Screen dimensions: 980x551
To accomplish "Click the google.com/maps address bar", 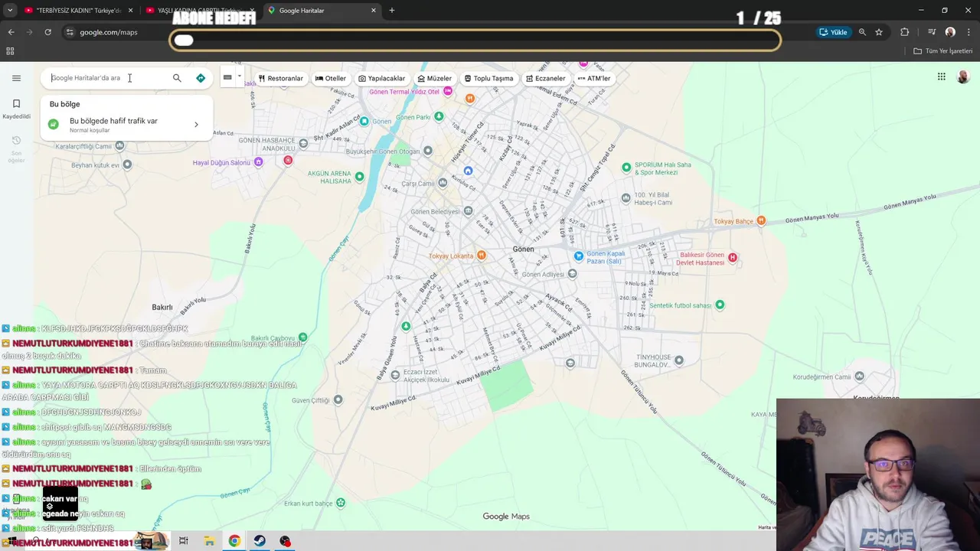I will (x=108, y=32).
